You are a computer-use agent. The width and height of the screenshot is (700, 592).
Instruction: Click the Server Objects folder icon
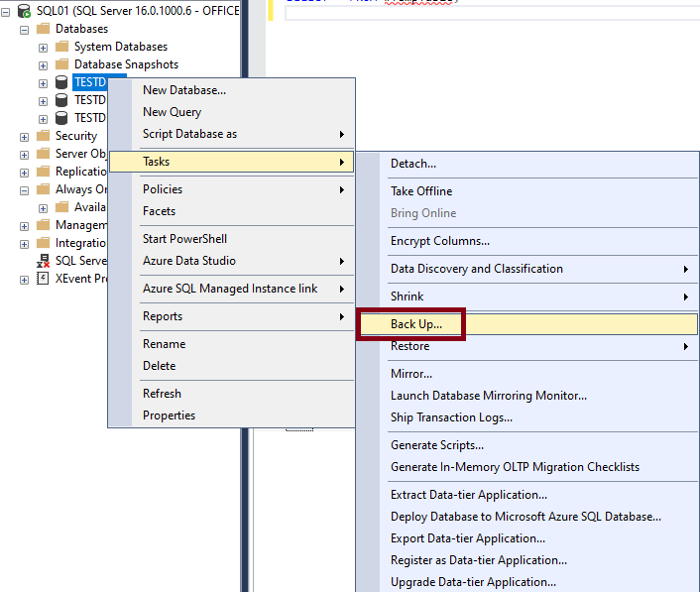pos(43,154)
